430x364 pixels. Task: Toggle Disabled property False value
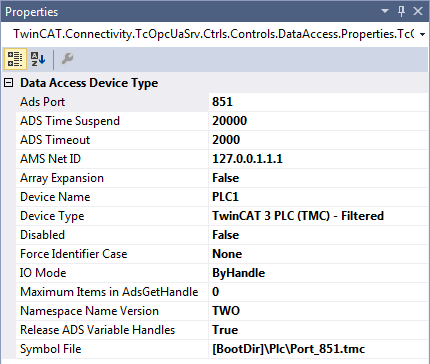coord(318,235)
